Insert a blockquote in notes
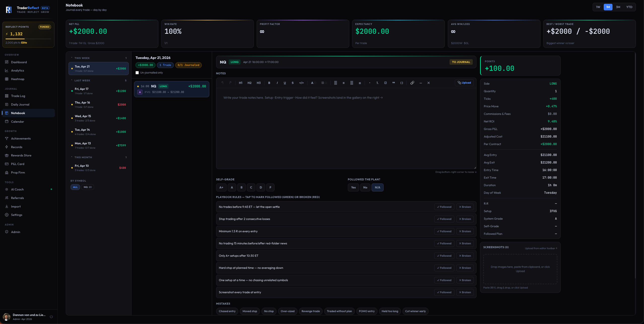The height and width of the screenshot is (324, 644). (x=393, y=83)
